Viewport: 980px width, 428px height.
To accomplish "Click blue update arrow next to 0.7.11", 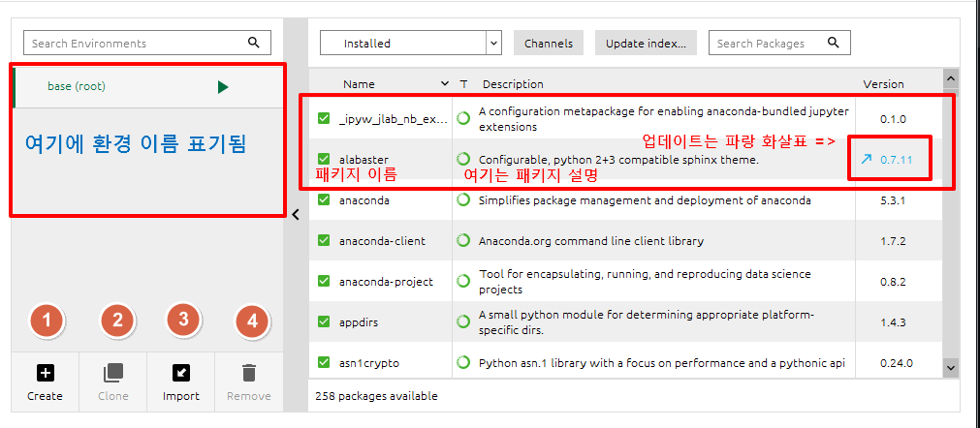I will coord(866,159).
